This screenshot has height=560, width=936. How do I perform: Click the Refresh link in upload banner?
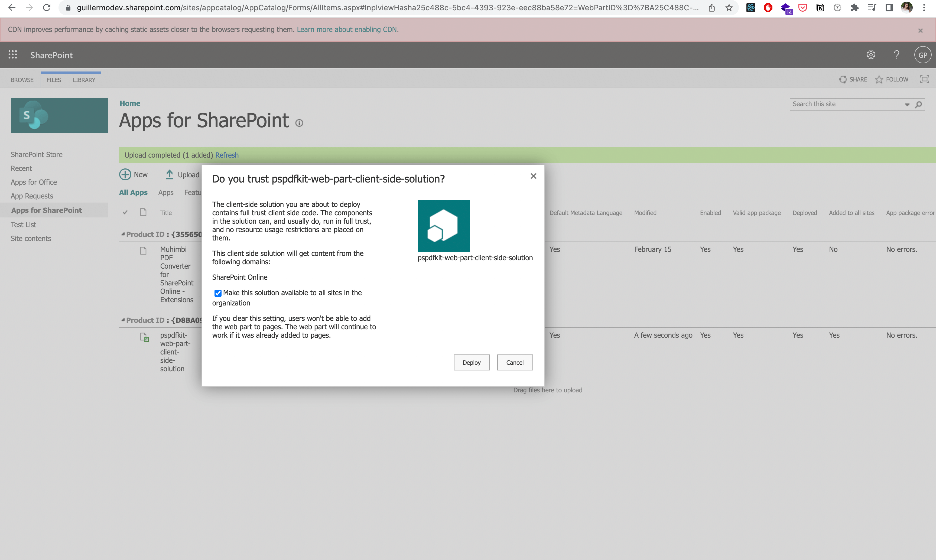[226, 155]
